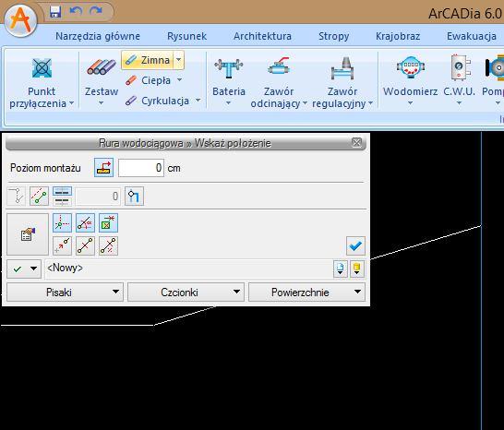Viewport: 504px width, 430px height.
Task: Open the properties icon button in panel
Action: [x=28, y=234]
